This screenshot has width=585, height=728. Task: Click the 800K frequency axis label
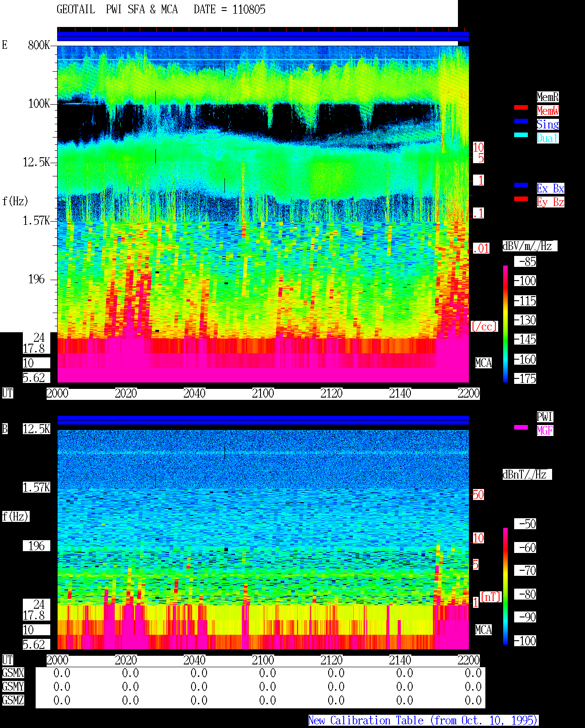(39, 45)
